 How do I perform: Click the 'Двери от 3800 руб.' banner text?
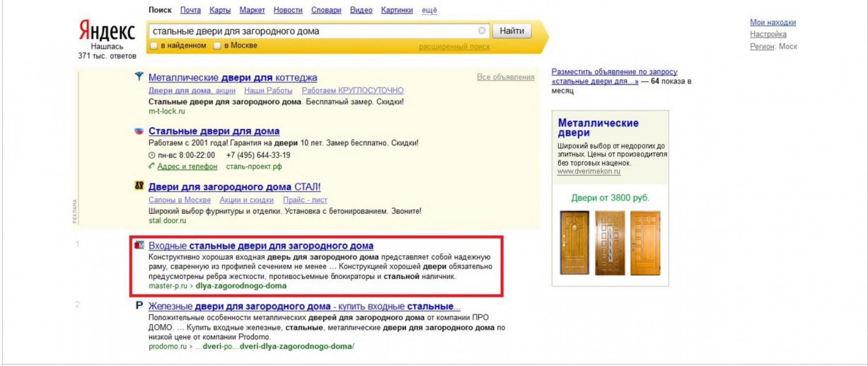click(x=610, y=198)
